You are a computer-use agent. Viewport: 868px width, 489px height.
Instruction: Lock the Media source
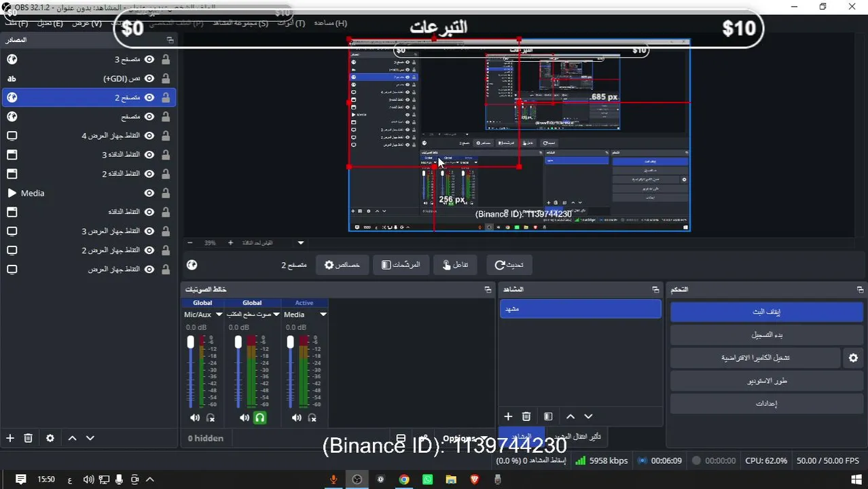pyautogui.click(x=166, y=193)
